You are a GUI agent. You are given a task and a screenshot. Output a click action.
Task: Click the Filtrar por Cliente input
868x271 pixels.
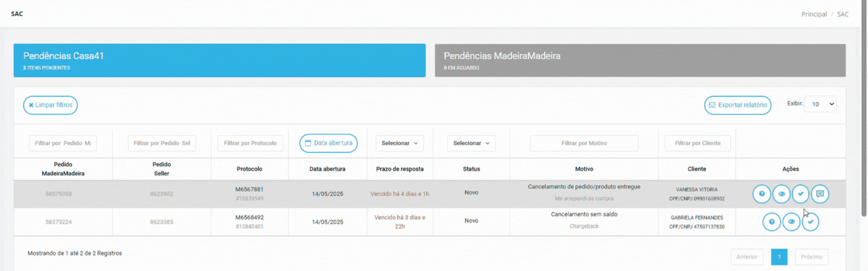pos(698,143)
